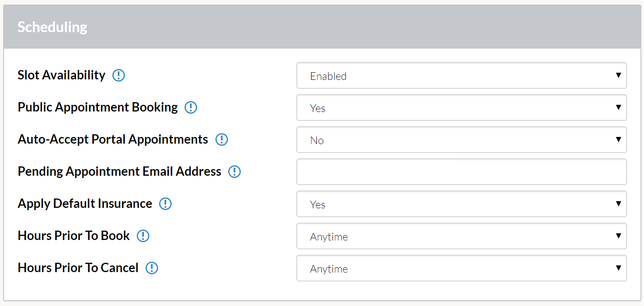
Task: Focus the Pending Appointment Email Address field
Action: point(462,172)
